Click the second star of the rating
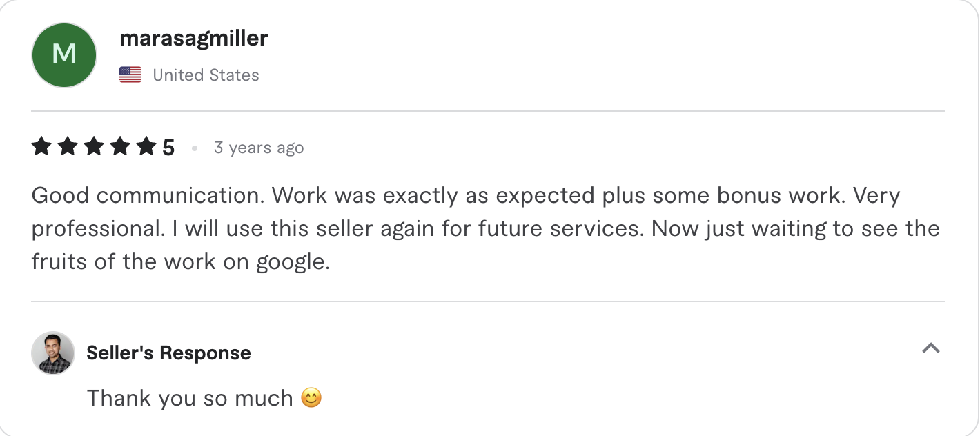This screenshot has width=980, height=436. 67,146
